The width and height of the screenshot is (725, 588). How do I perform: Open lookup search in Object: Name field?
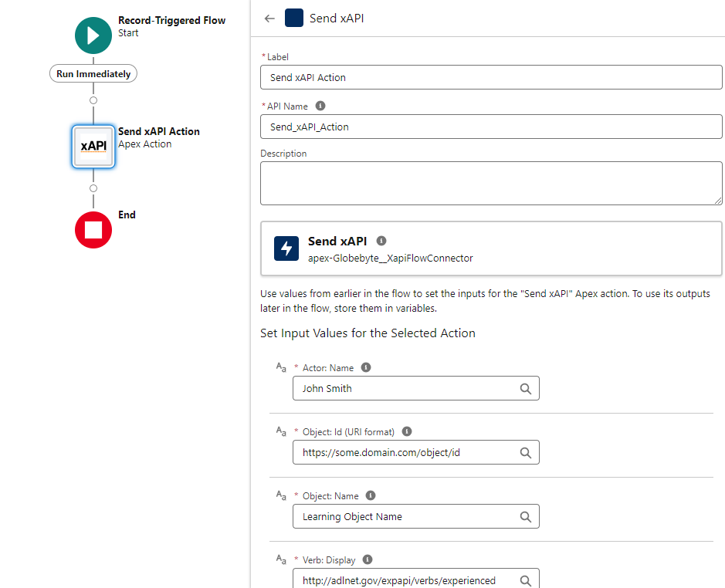pos(525,516)
